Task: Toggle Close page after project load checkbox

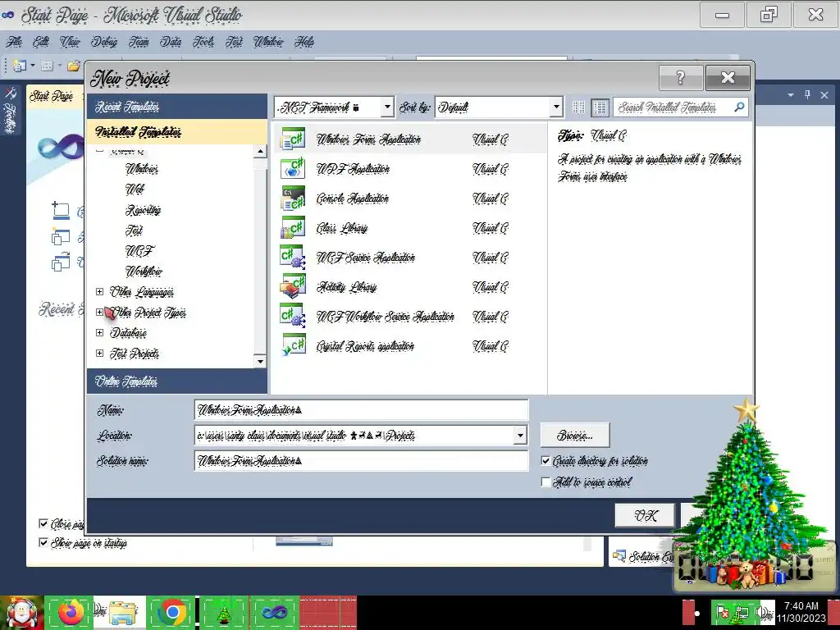Action: [43, 523]
